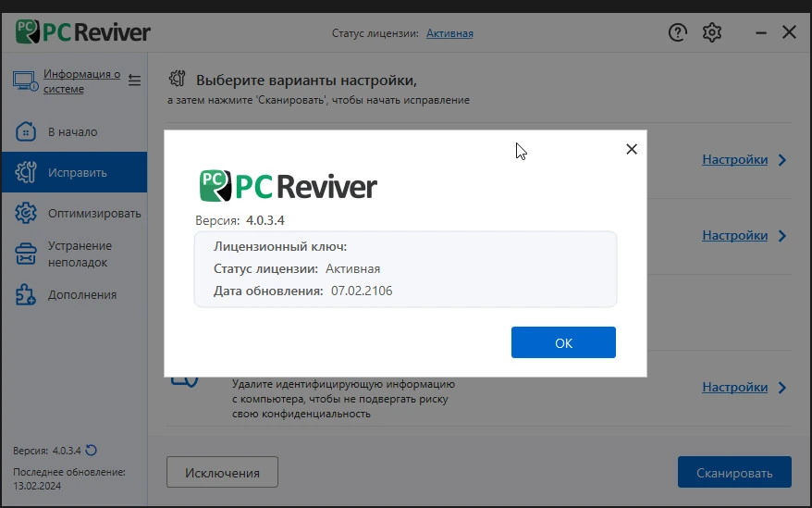This screenshot has width=812, height=508.
Task: Open the second Настройки link
Action: pos(735,235)
